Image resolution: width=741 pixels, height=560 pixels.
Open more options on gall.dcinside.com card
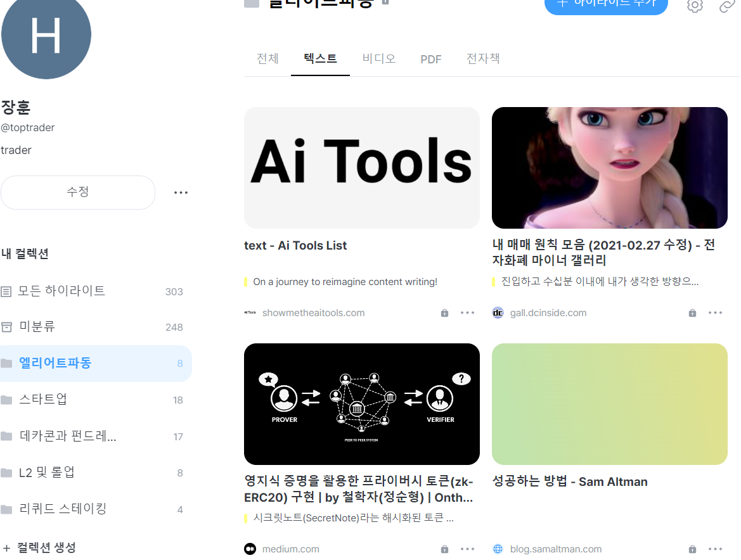coord(715,312)
